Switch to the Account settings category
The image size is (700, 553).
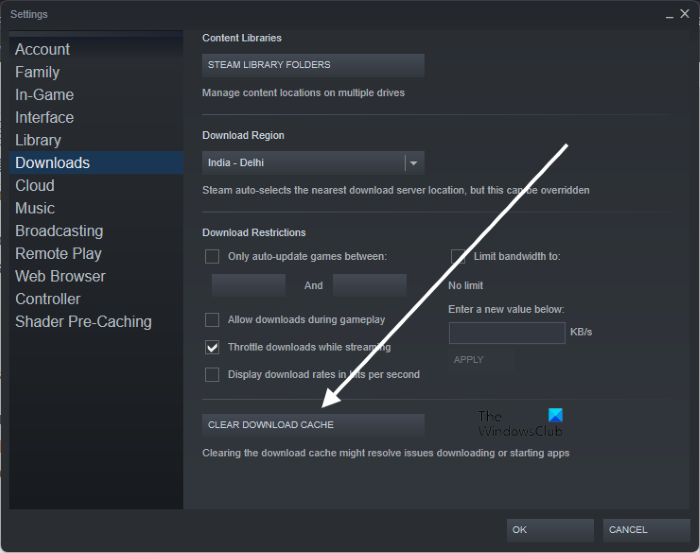(x=43, y=49)
